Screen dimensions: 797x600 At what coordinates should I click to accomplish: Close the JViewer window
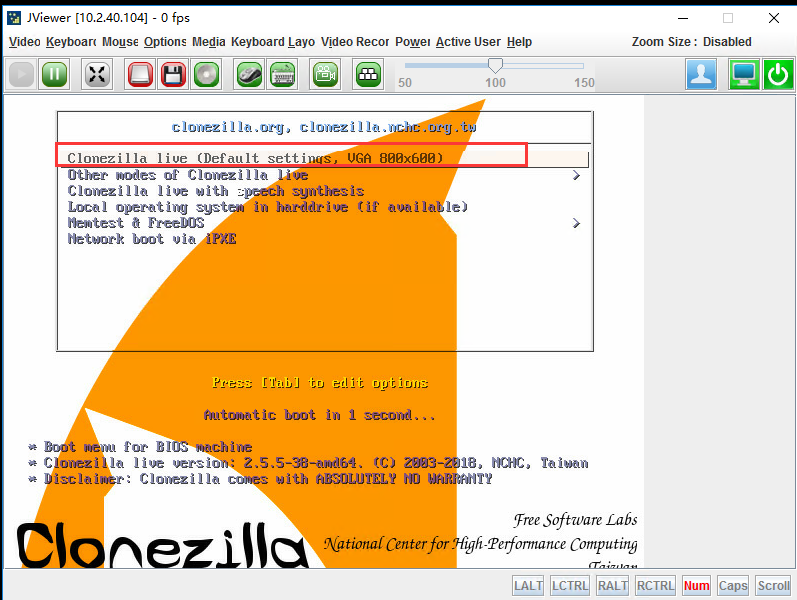click(x=774, y=18)
